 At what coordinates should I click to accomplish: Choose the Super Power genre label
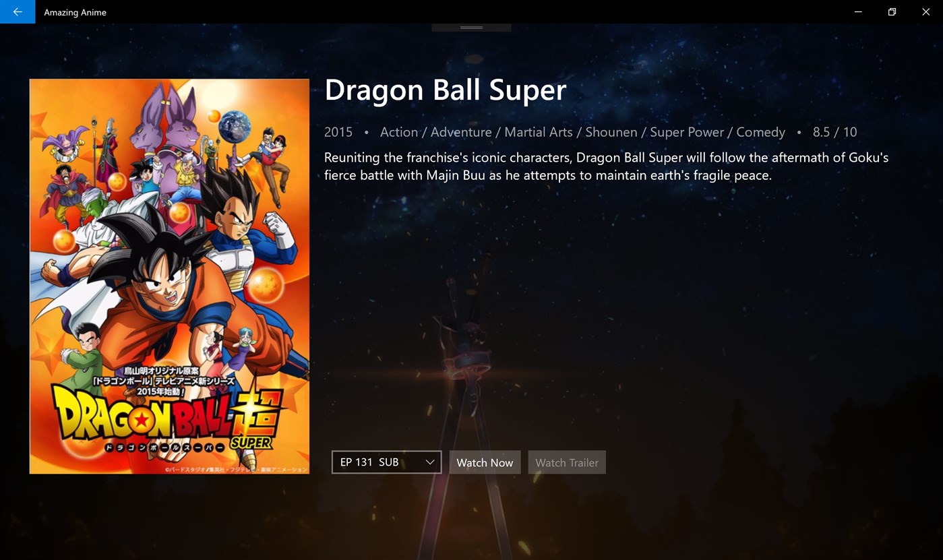click(687, 132)
